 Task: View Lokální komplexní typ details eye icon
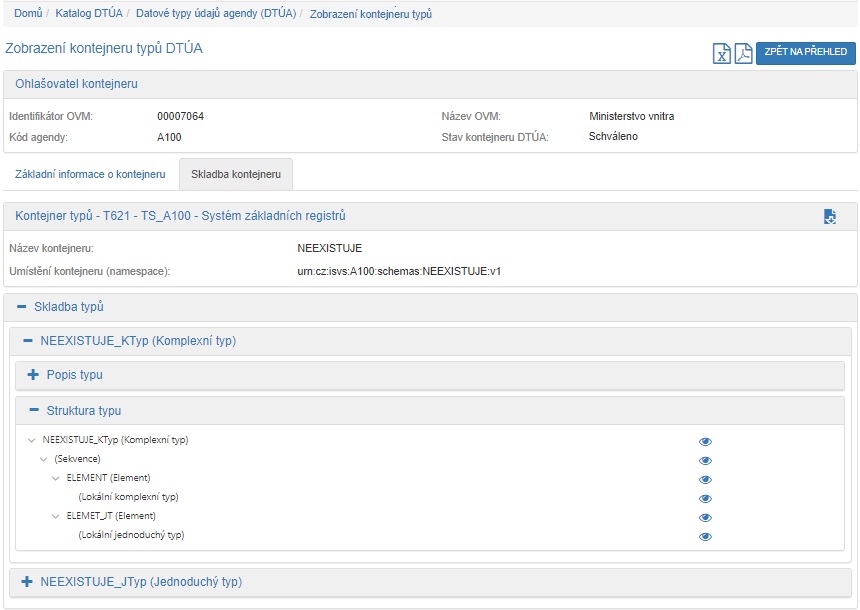(x=705, y=498)
